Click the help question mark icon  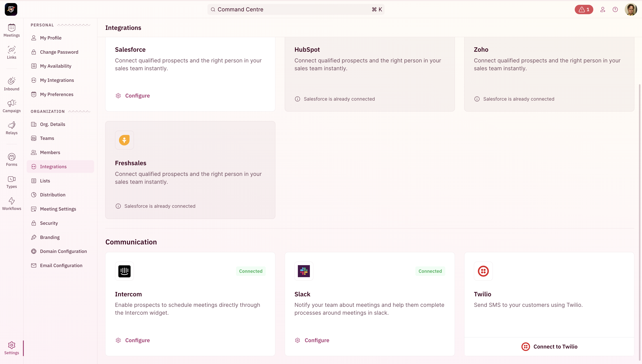615,10
